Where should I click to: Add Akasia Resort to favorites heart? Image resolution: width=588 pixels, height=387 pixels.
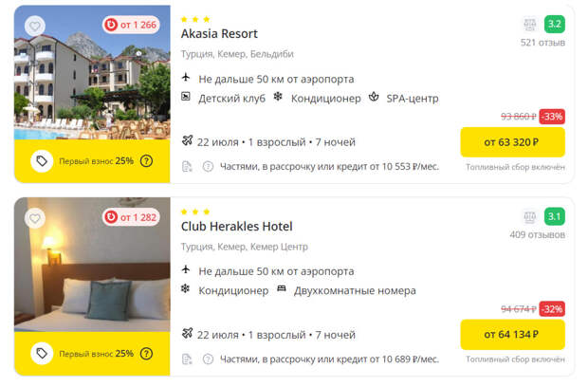(35, 27)
